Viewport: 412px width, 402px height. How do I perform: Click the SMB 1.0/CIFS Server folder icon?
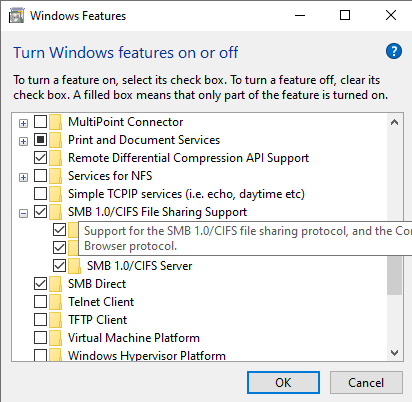[74, 266]
